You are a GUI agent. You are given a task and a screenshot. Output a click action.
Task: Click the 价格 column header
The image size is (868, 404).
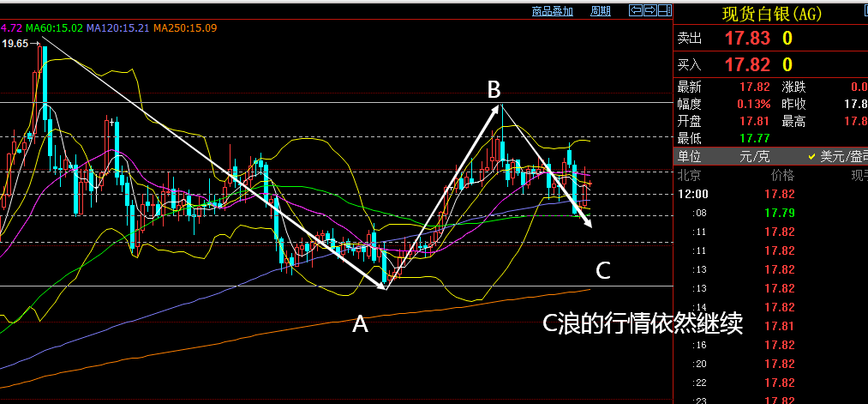[782, 175]
